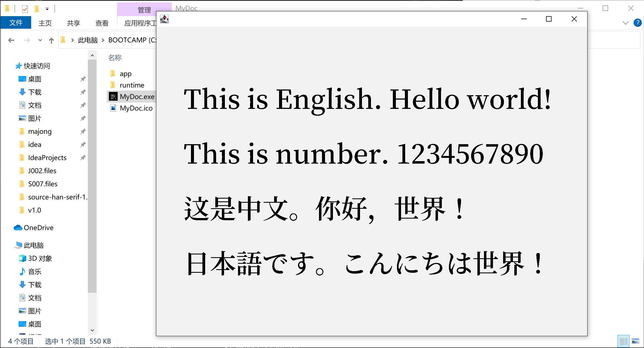Screen dimensions: 644x348
Task: Open 3D 对象 in the sidebar
Action: tap(40, 258)
